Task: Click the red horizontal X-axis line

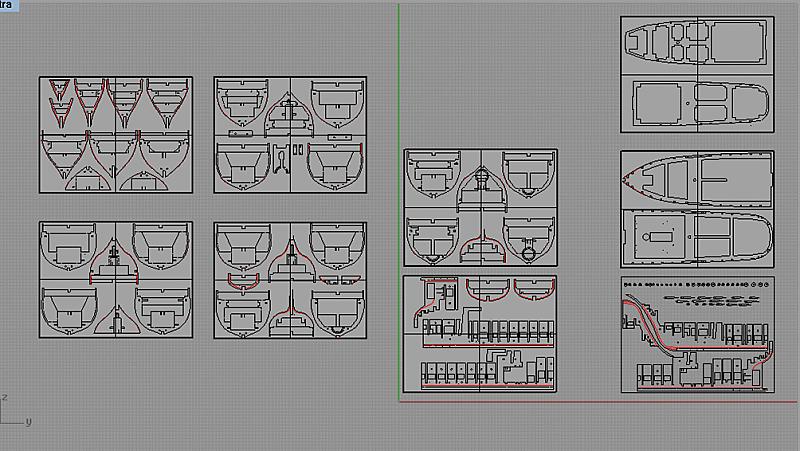Action: pos(600,401)
